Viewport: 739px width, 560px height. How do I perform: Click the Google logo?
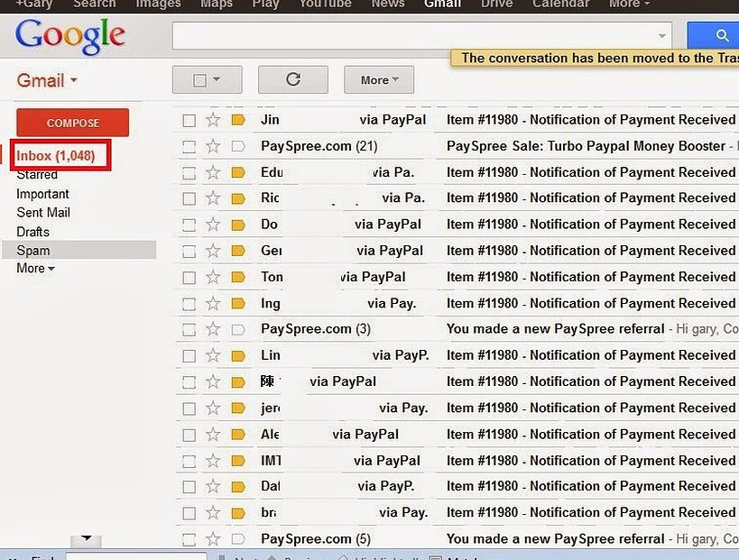pyautogui.click(x=70, y=36)
